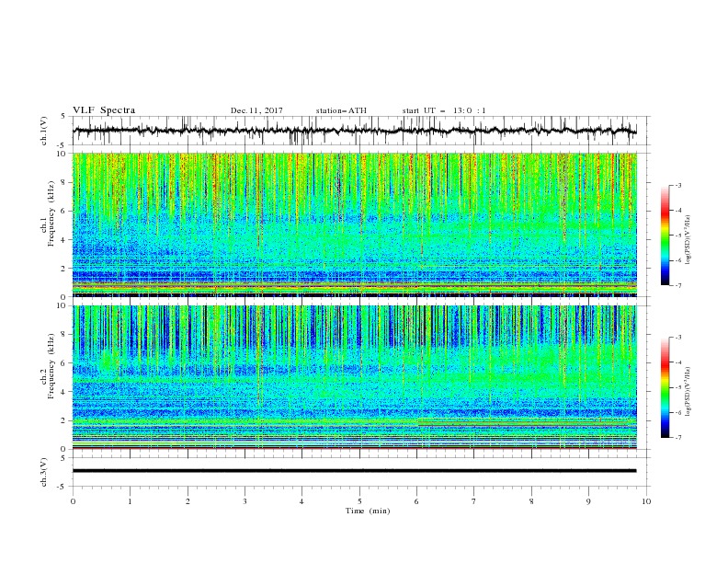
Task: Click the "8" kHz tick of ch.2 spectrogram
Action: 65,335
